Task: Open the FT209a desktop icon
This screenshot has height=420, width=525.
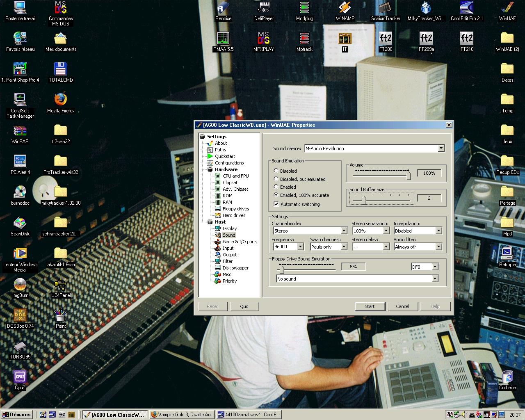Action: tap(426, 41)
